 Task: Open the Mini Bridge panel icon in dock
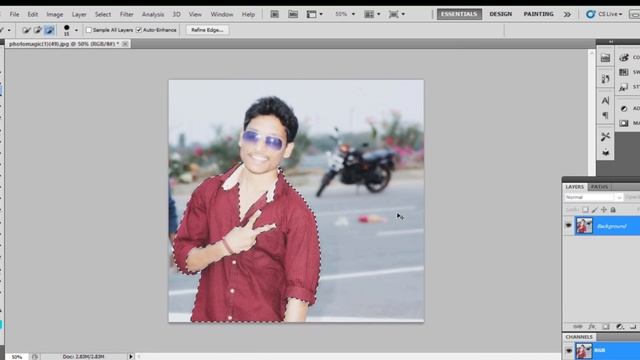[605, 58]
